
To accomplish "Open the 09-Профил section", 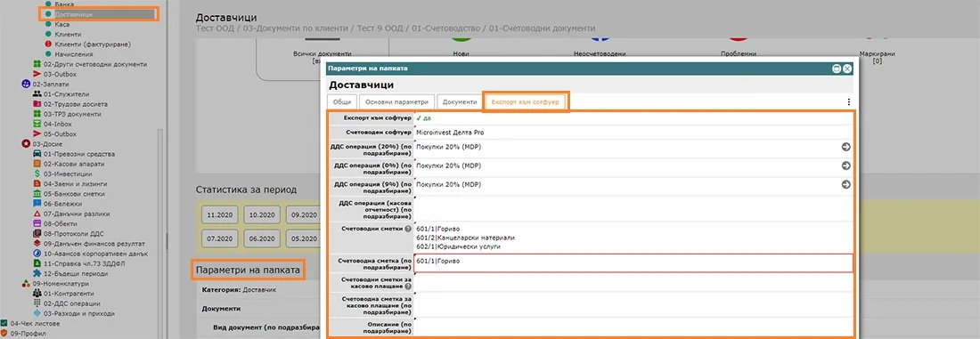I will (29, 334).
